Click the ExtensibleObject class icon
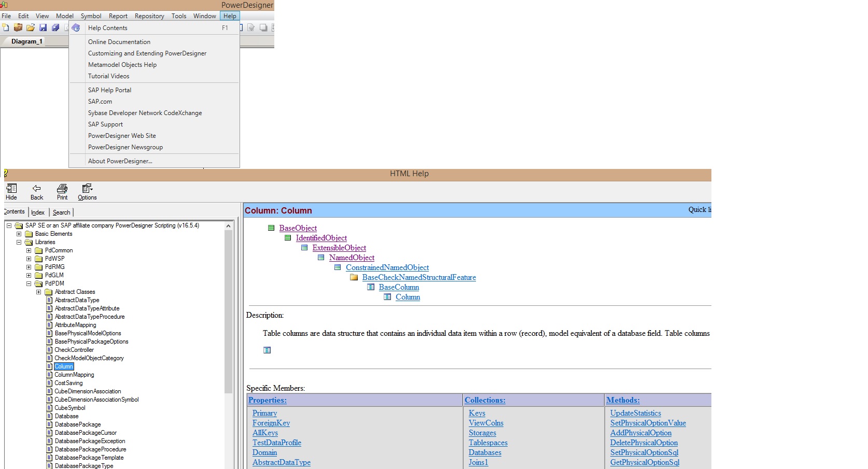 tap(304, 248)
